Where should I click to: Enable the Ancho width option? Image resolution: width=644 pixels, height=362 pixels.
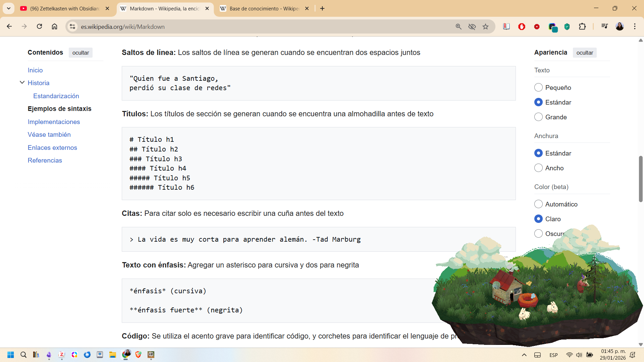click(539, 168)
